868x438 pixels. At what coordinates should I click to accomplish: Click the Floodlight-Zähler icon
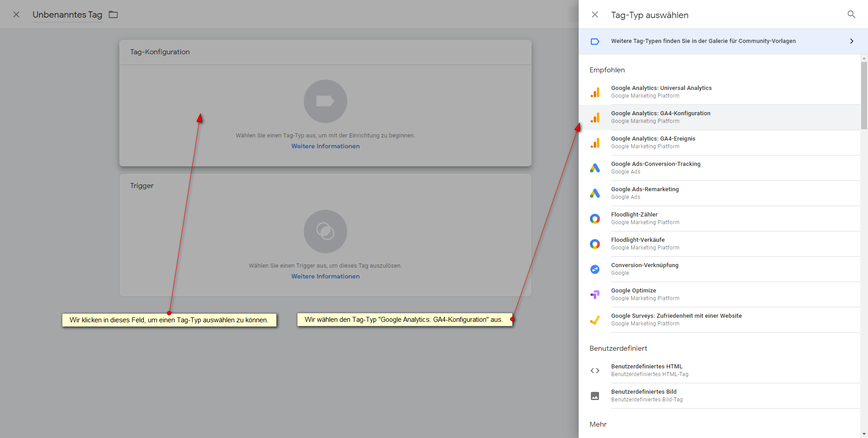click(x=595, y=219)
